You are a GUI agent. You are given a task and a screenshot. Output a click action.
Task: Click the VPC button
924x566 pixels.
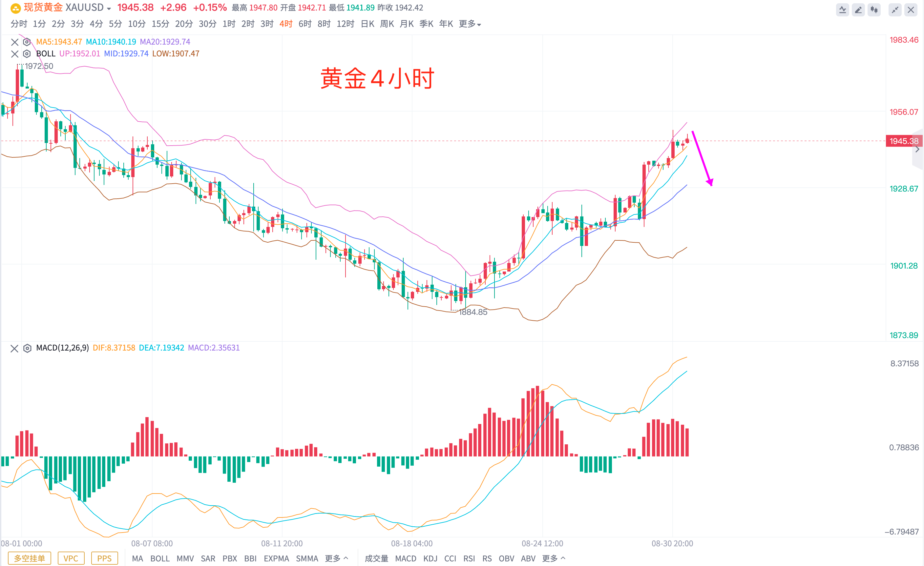pos(71,558)
